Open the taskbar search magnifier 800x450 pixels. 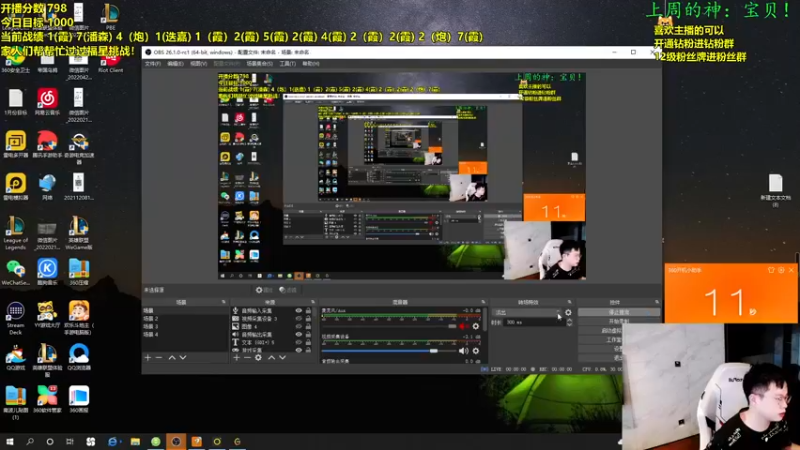coord(30,441)
